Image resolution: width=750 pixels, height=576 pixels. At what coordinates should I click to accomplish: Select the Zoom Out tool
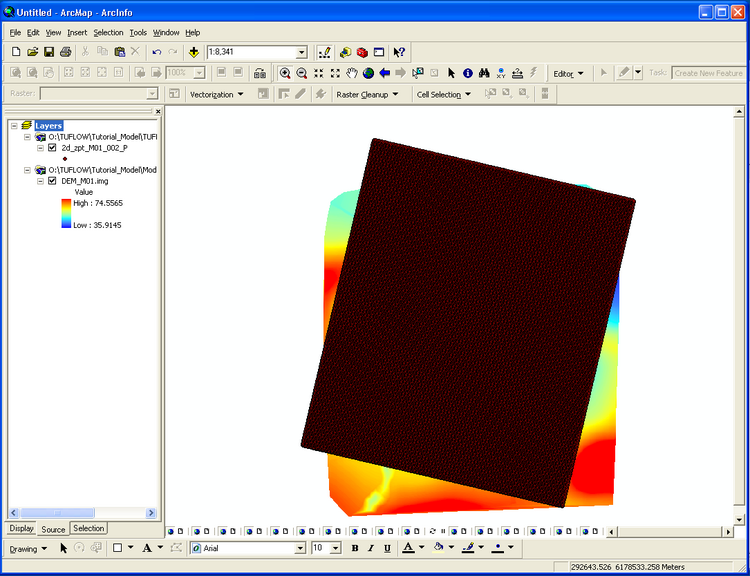(x=301, y=73)
